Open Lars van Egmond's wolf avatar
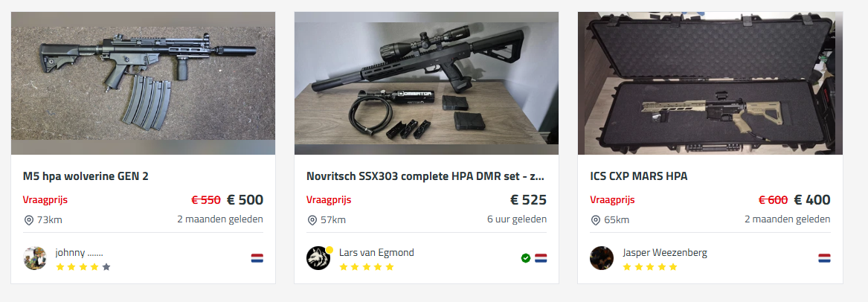The width and height of the screenshot is (868, 302). (x=318, y=258)
